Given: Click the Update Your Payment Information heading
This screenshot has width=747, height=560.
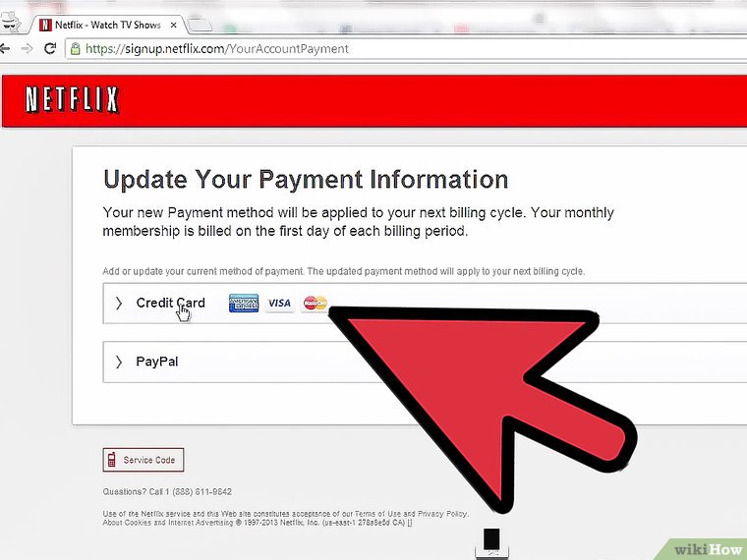Looking at the screenshot, I should click(x=306, y=180).
